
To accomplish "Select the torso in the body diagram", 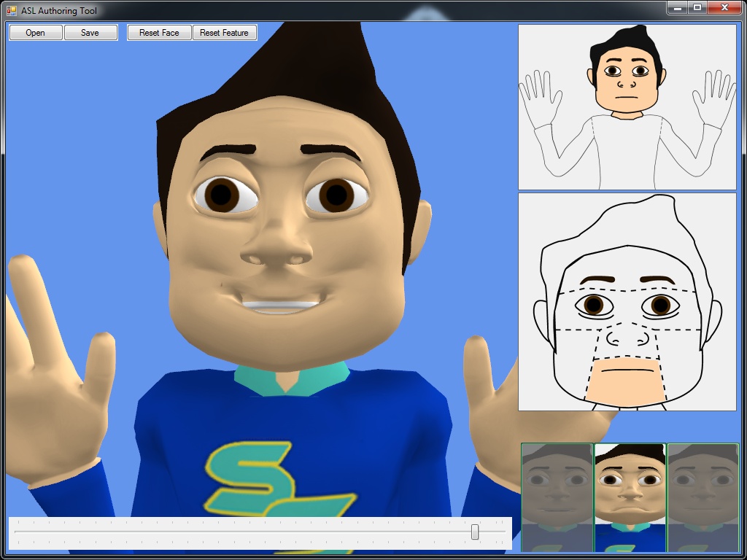I will [x=627, y=149].
